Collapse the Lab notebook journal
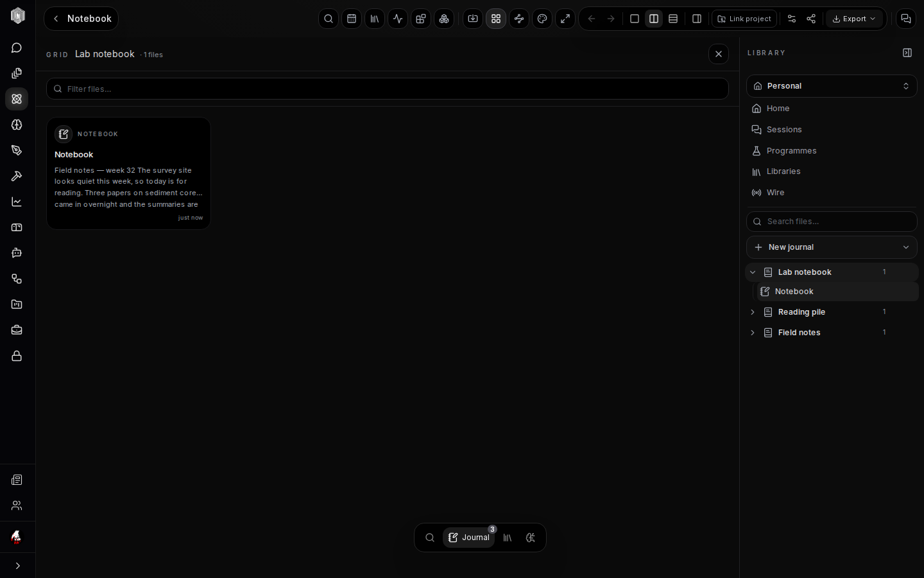 coord(753,272)
